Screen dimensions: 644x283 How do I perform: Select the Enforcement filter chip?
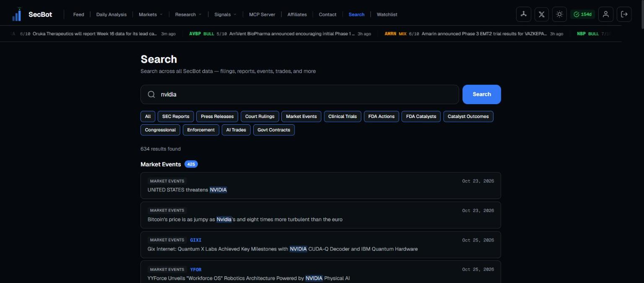201,130
